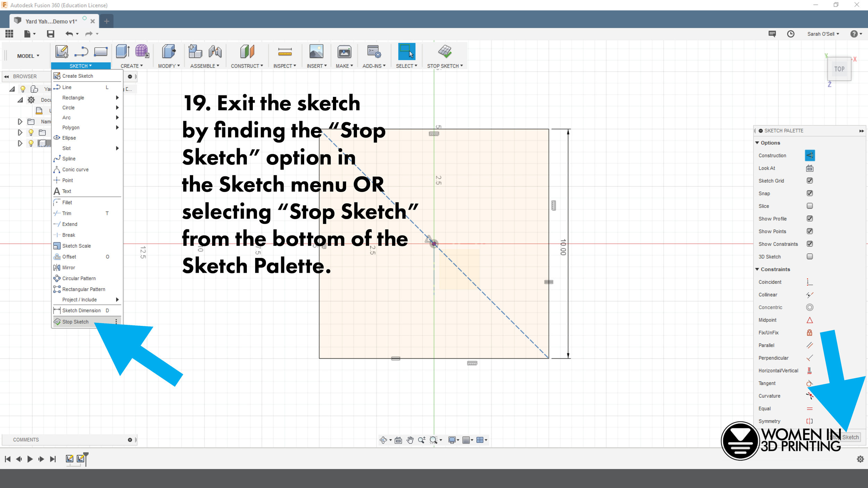Image resolution: width=868 pixels, height=488 pixels.
Task: Select the Trim tool
Action: tap(67, 213)
